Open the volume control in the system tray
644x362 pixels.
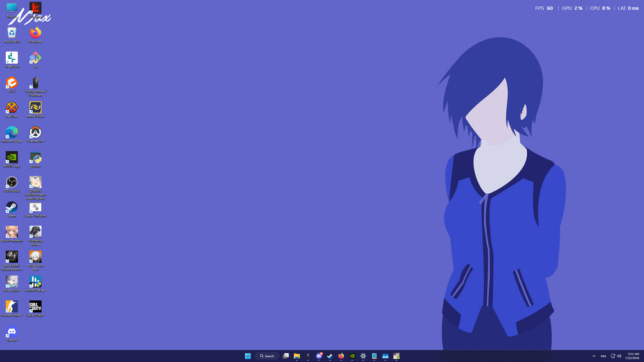pos(619,356)
